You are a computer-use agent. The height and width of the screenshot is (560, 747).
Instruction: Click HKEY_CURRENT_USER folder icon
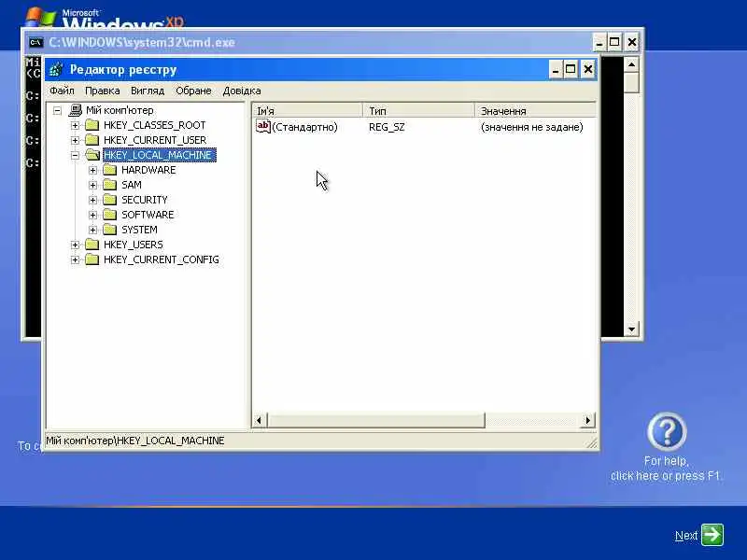(x=92, y=140)
